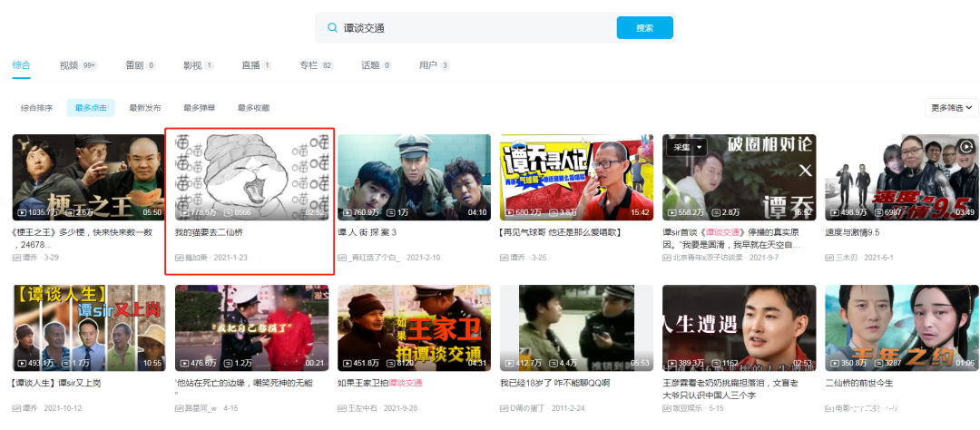980x430 pixels.
Task: Open the 我的猫要去二仙桥 cat sketch thumbnail
Action: pos(252,178)
